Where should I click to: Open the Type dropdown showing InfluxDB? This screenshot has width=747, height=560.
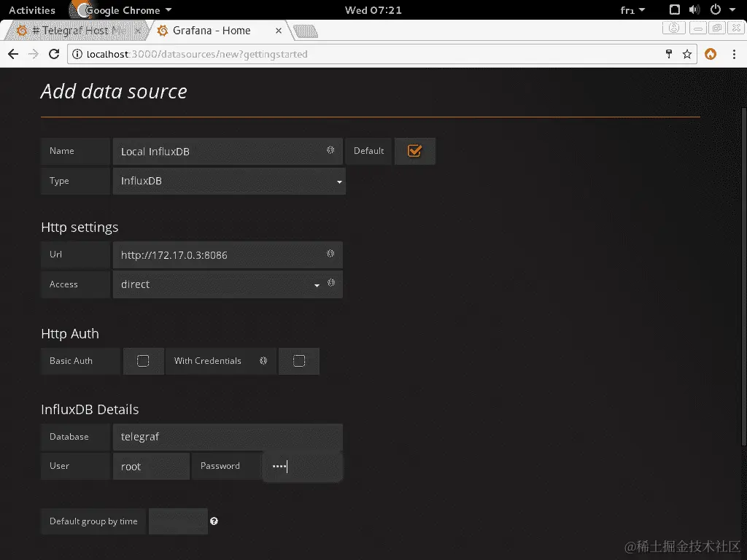(229, 181)
